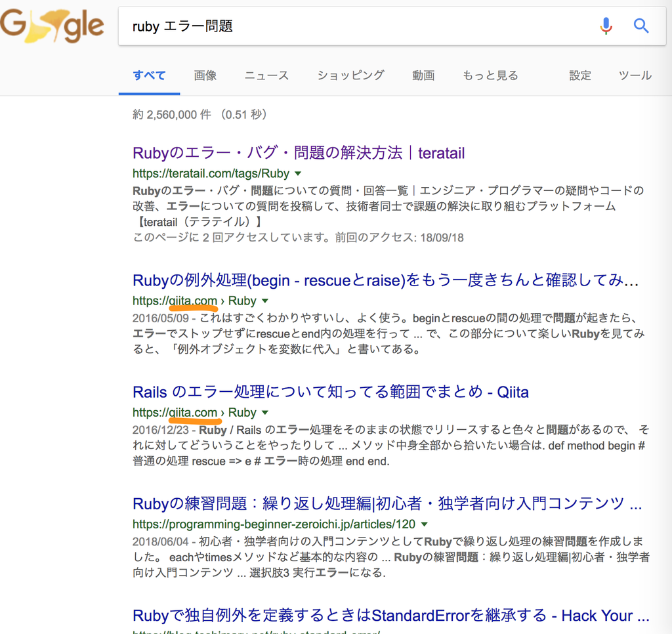Image resolution: width=672 pixels, height=634 pixels.
Task: Open the ツール options
Action: click(635, 75)
